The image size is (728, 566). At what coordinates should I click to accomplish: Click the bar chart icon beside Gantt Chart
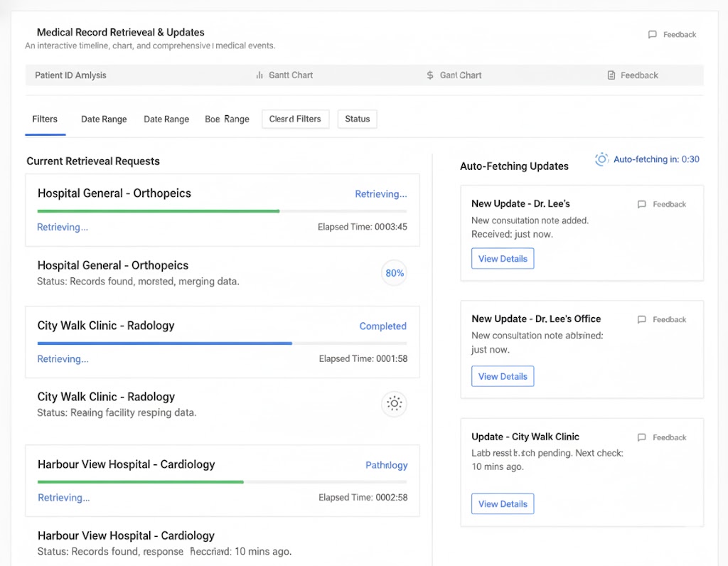click(x=259, y=75)
